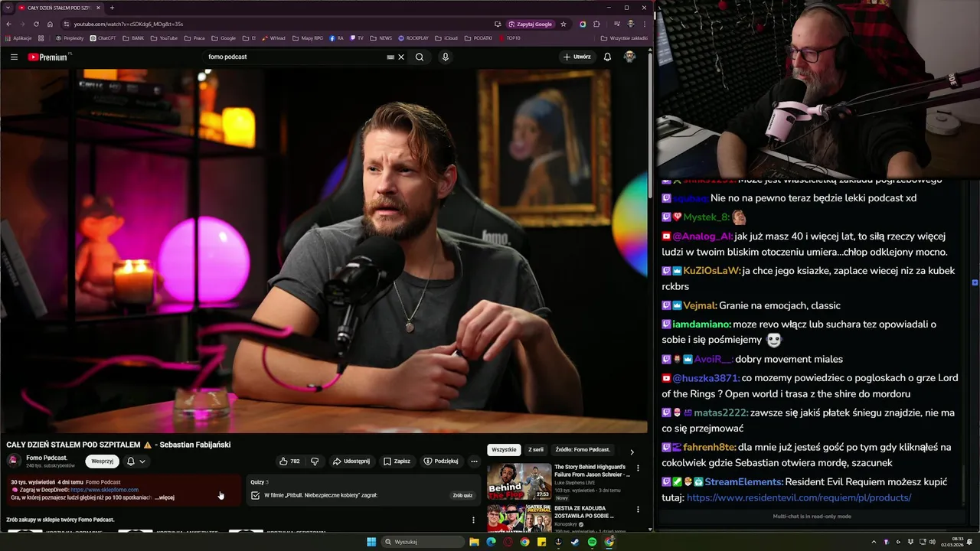Tick the Pitbull quiz question checkbox
This screenshot has height=551, width=980.
point(256,495)
